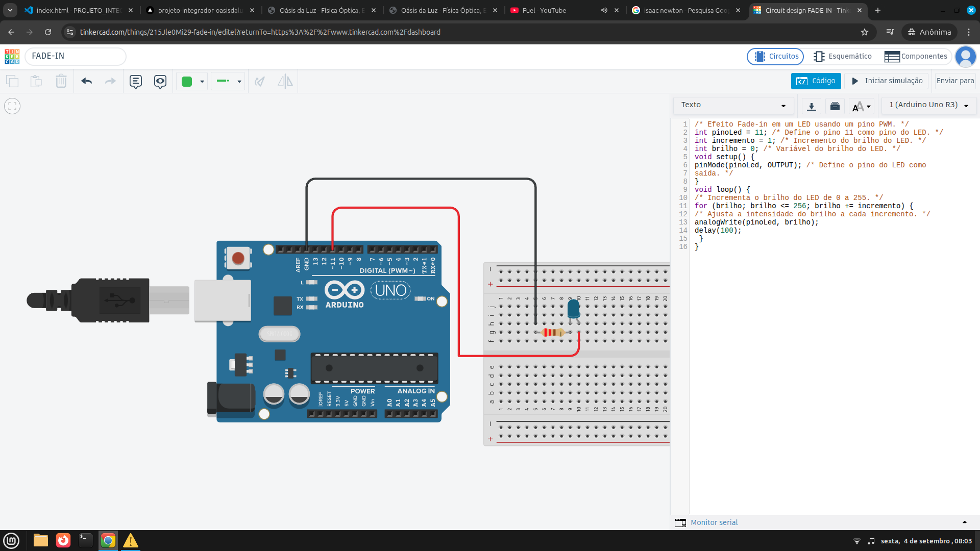Viewport: 980px width, 551px height.
Task: Toggle the Código editor panel
Action: pyautogui.click(x=816, y=81)
